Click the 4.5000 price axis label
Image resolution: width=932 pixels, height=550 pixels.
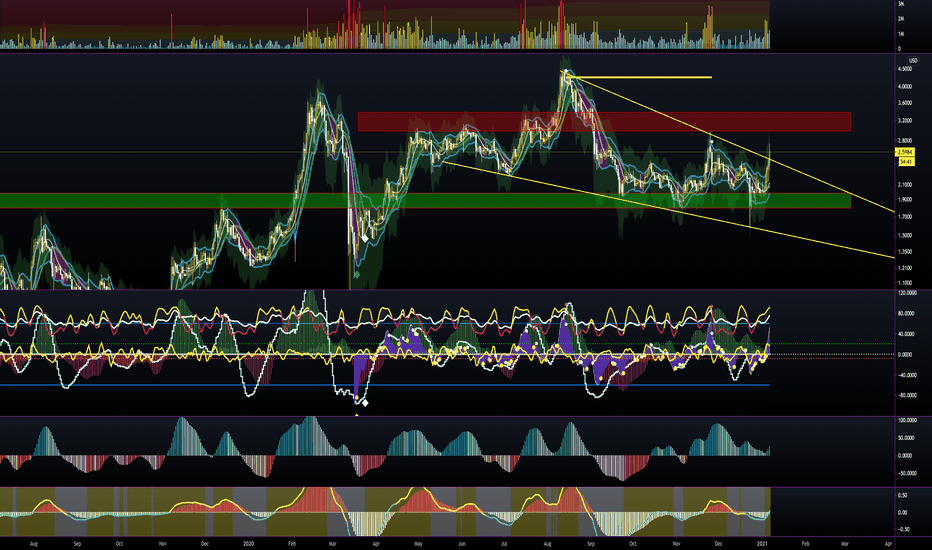(x=905, y=69)
